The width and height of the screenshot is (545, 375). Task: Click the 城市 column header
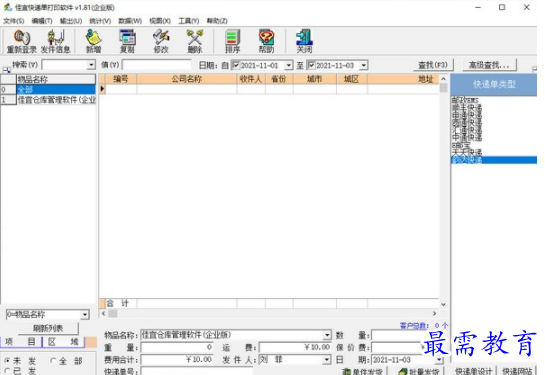[315, 79]
